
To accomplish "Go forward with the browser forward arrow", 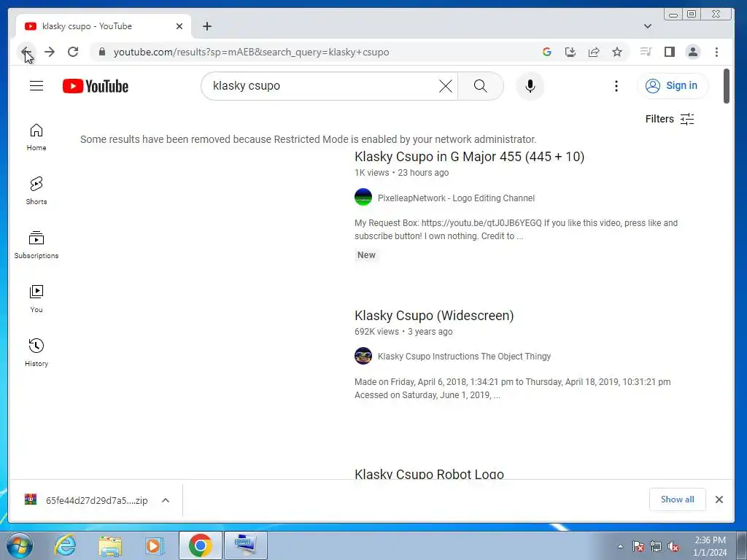I will (x=50, y=52).
